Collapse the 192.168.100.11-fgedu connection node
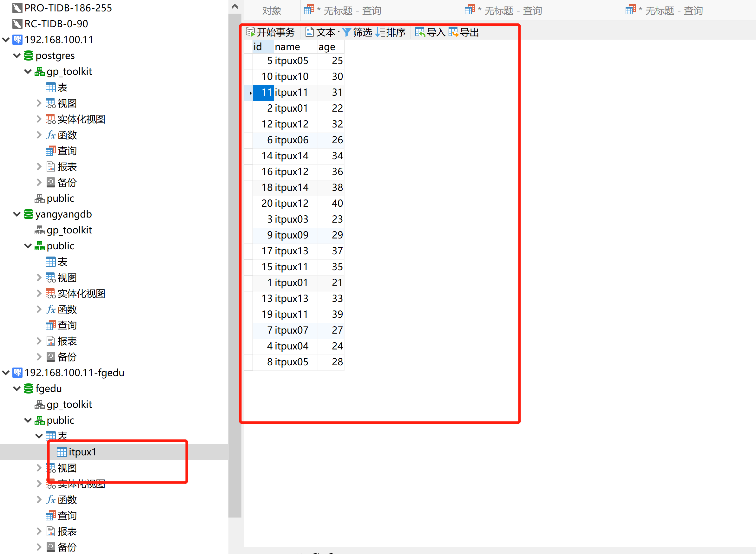Viewport: 756px width, 554px height. (6, 373)
